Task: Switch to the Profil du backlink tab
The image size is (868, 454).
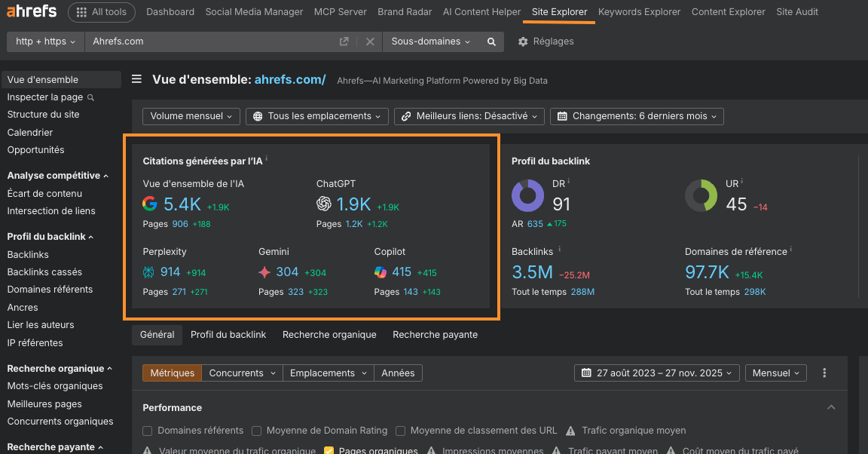Action: point(228,335)
